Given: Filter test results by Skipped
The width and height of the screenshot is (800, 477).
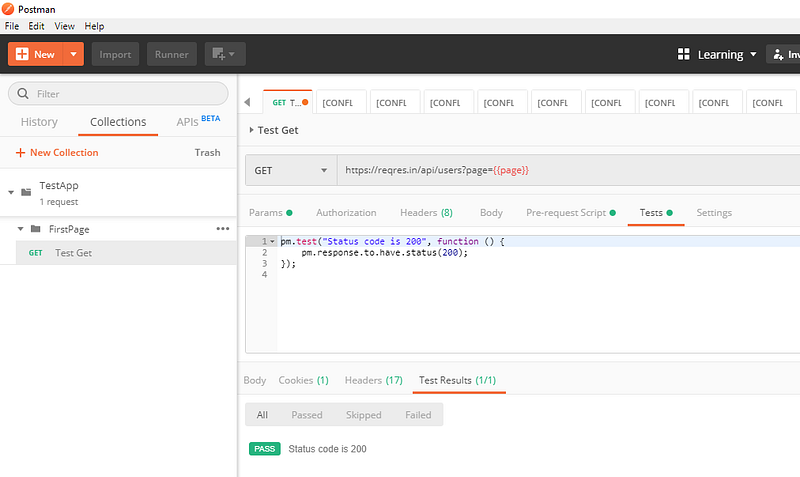Looking at the screenshot, I should pos(363,415).
